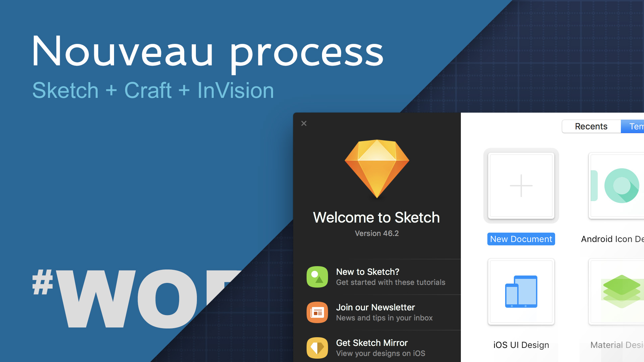Click the Welcome to Sketch heading
Screen dimensions: 644x362
[x=376, y=218]
